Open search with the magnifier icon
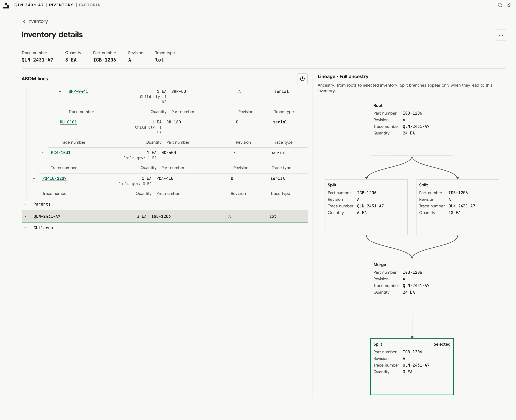Viewport: 516px width, 420px height. pos(500,5)
